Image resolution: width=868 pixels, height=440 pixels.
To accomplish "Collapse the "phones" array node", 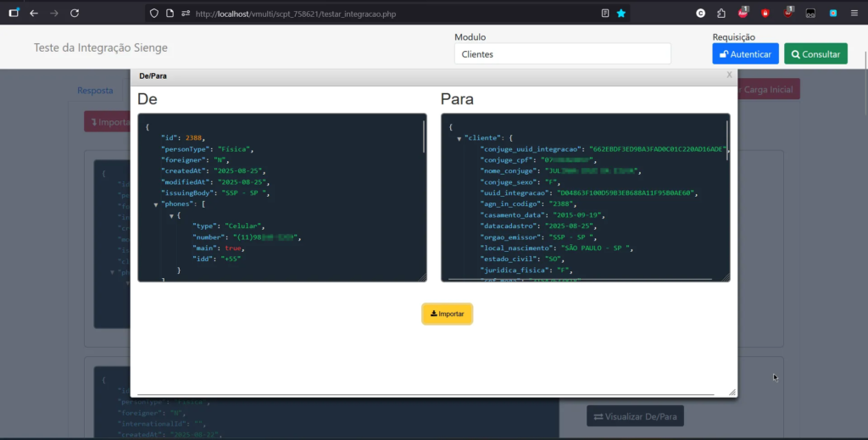I will click(x=156, y=204).
